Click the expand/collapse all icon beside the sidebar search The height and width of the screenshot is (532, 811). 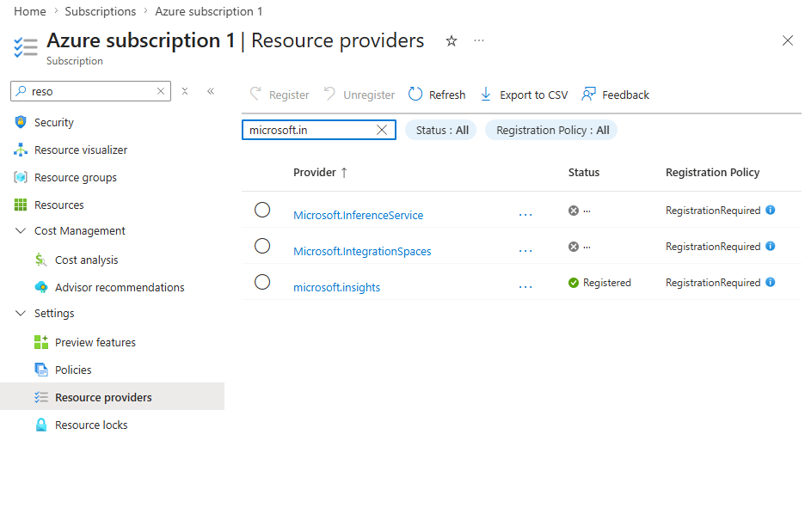[185, 91]
